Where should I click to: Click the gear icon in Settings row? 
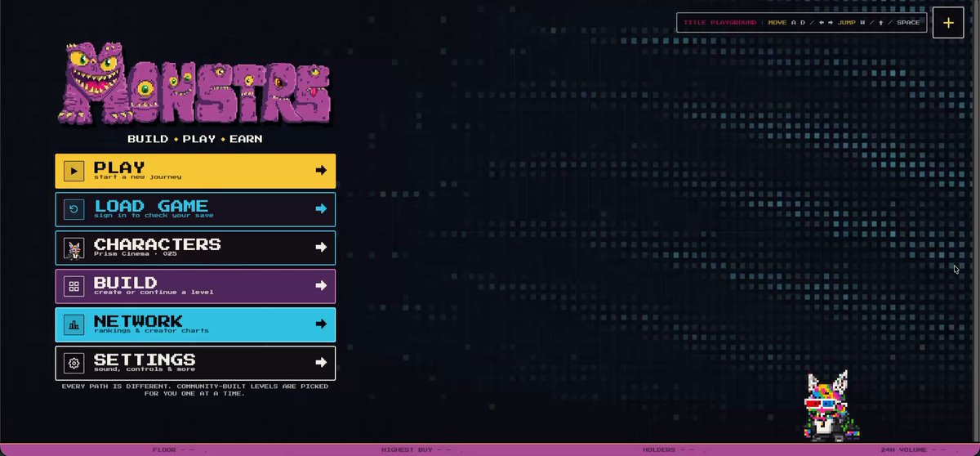(74, 363)
